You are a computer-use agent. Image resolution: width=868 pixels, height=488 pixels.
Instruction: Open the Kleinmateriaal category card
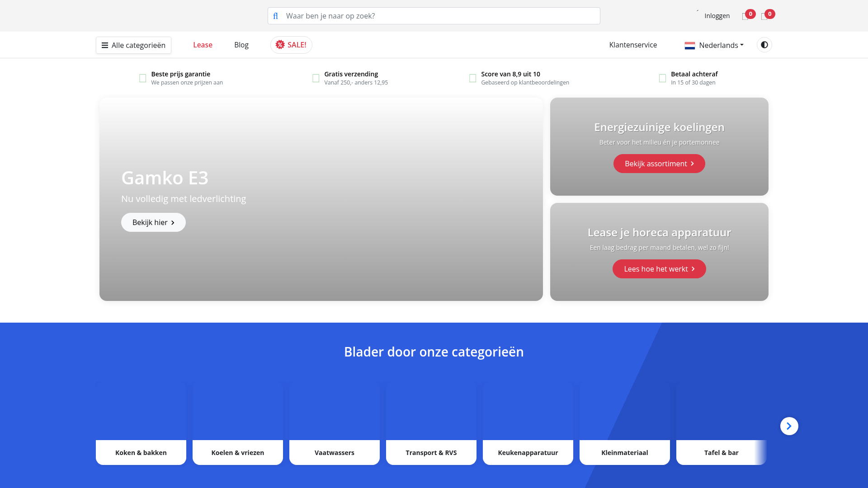point(625,424)
